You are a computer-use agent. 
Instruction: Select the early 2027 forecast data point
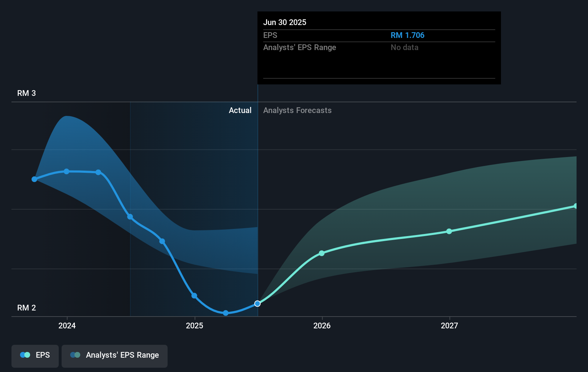coord(449,231)
